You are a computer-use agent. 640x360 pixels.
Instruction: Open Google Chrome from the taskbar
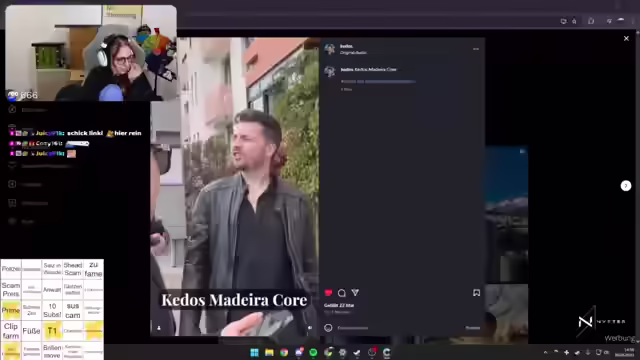pos(284,352)
